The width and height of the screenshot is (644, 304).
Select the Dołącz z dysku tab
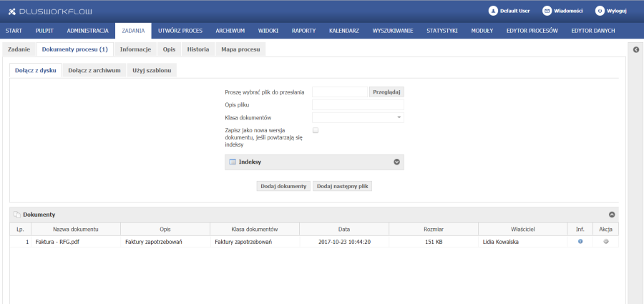pyautogui.click(x=35, y=70)
